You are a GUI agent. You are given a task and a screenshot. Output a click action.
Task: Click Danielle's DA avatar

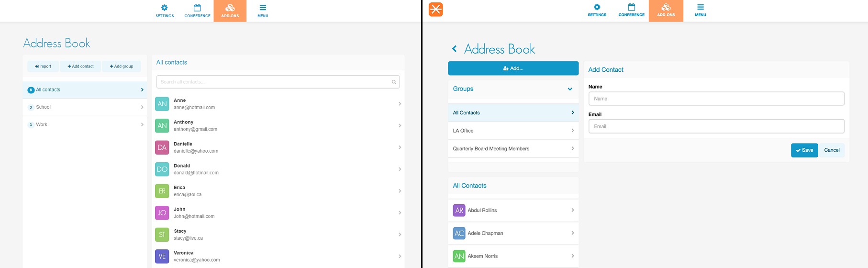pyautogui.click(x=162, y=147)
